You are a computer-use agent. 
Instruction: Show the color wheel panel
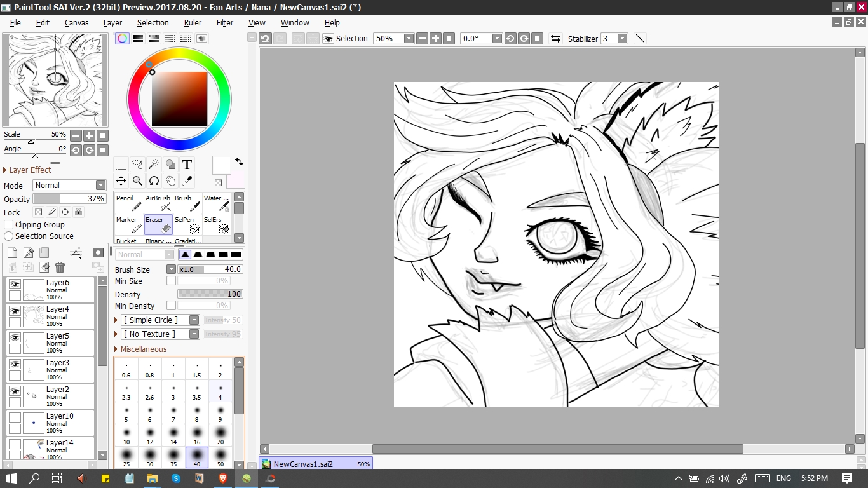pos(122,38)
